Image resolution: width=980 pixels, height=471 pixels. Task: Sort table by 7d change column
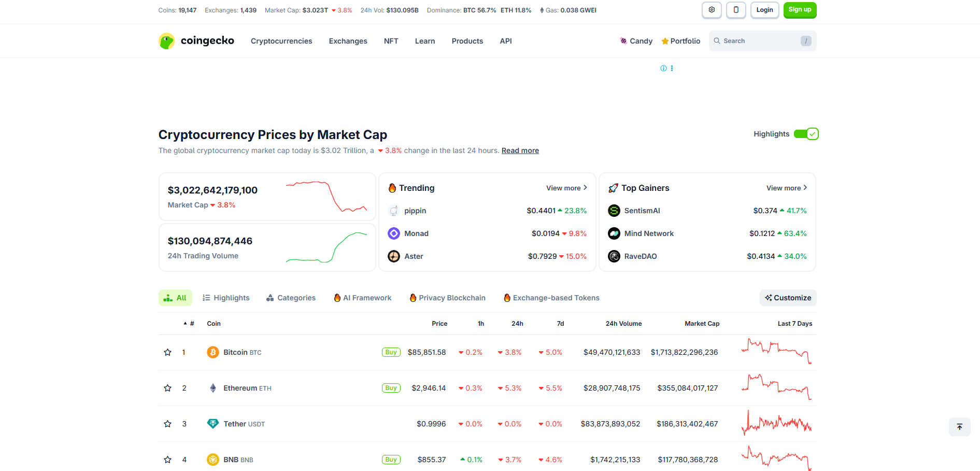pos(560,324)
